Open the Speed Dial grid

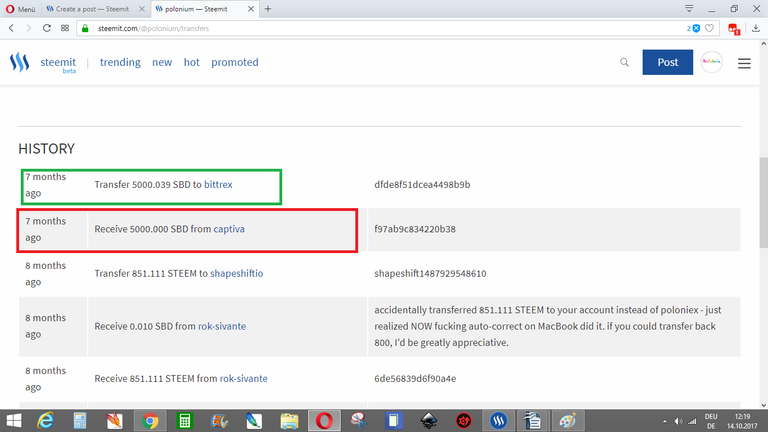[x=65, y=28]
